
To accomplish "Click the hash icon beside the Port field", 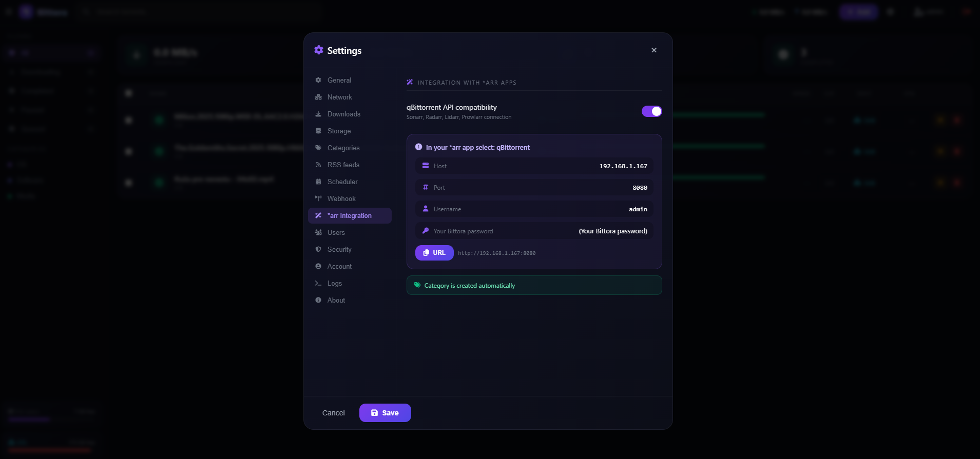I will (426, 187).
